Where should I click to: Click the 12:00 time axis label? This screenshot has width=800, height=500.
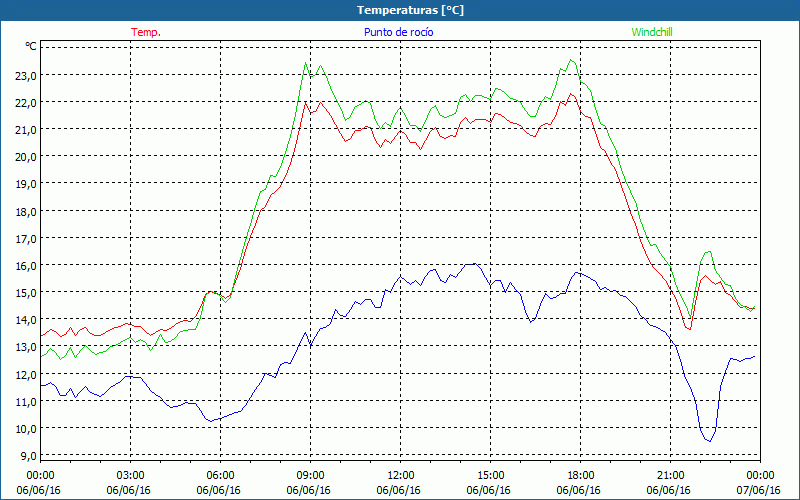(x=401, y=476)
